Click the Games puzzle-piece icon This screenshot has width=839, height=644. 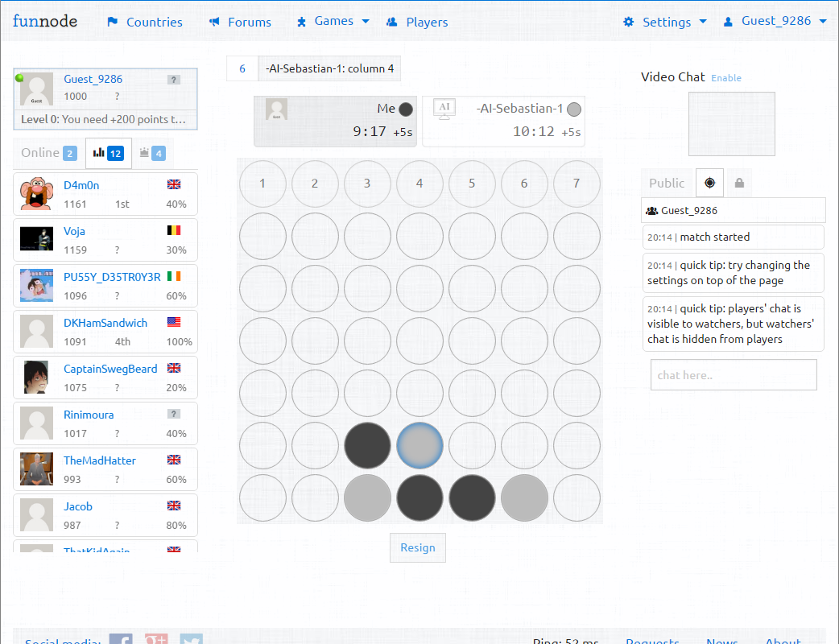[302, 22]
